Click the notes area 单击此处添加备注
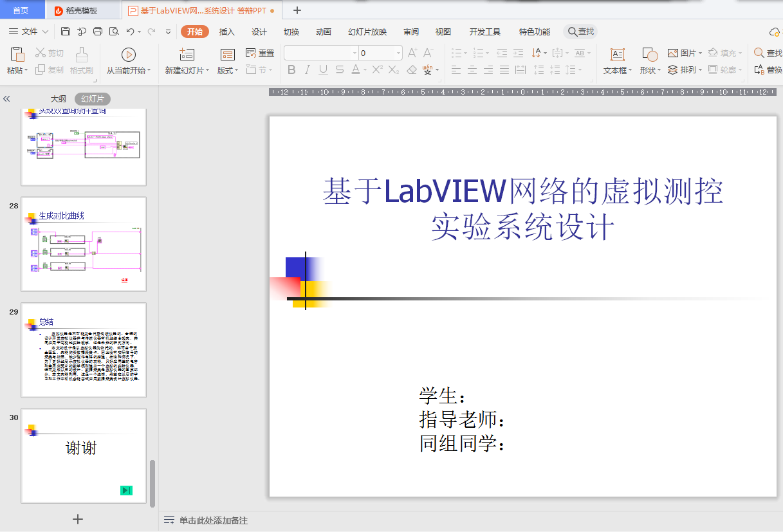 click(213, 520)
